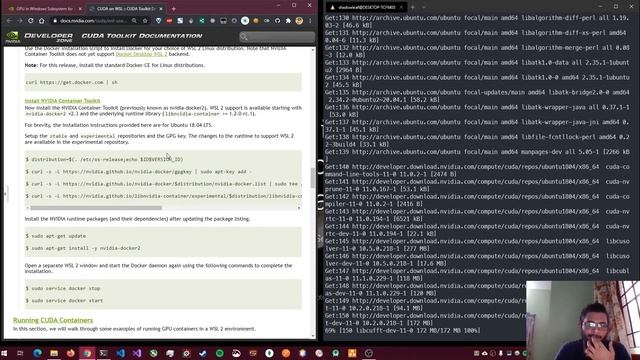640x360 pixels.
Task: Click the code block scroll-right arrow
Action: (299, 208)
